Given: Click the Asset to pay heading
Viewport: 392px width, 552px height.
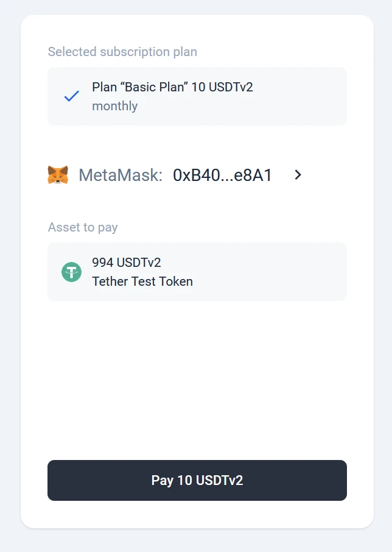Looking at the screenshot, I should [83, 227].
